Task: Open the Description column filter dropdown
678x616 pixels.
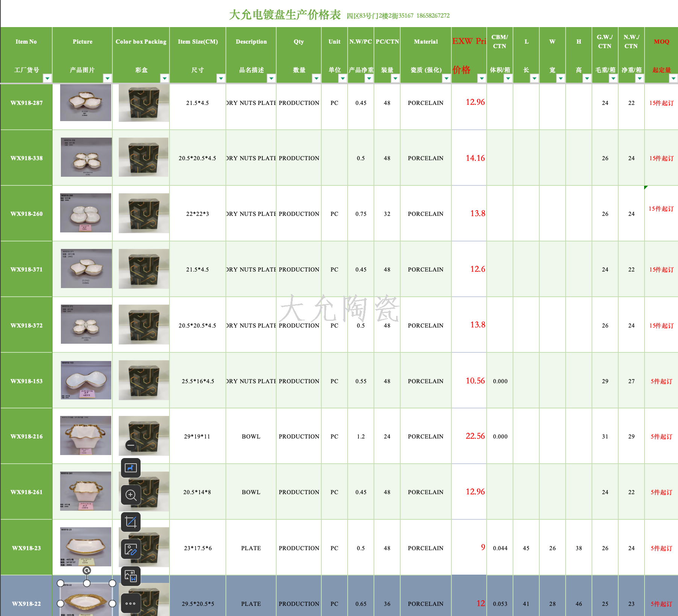Action: click(271, 78)
